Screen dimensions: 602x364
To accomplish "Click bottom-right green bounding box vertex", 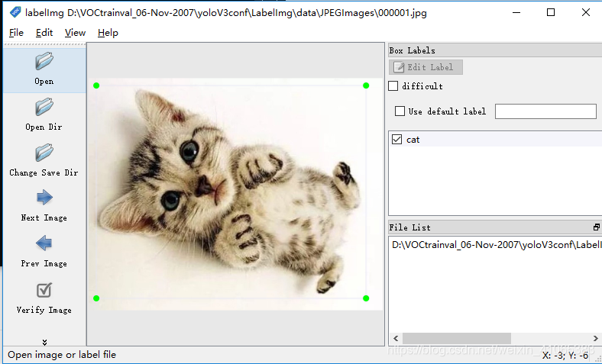I will (x=366, y=298).
